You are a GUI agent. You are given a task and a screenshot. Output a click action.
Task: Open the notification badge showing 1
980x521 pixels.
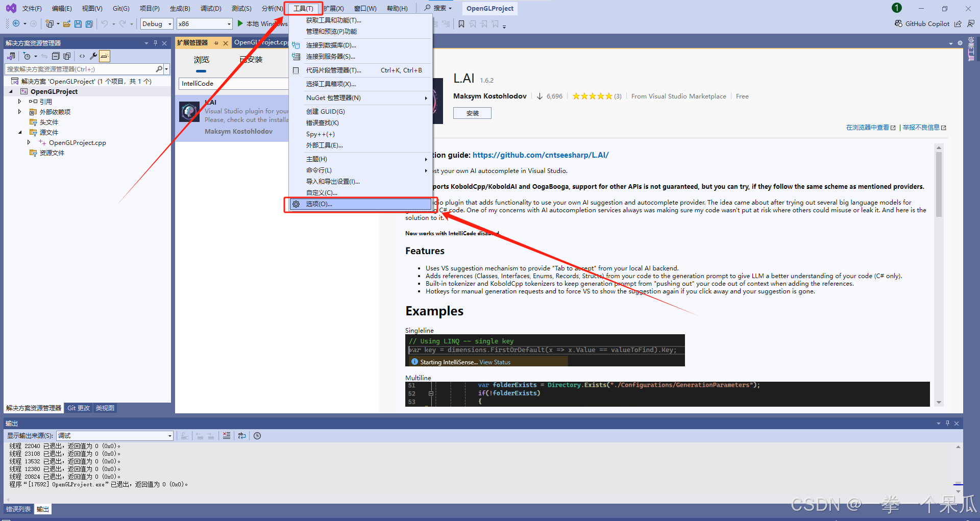(x=897, y=8)
